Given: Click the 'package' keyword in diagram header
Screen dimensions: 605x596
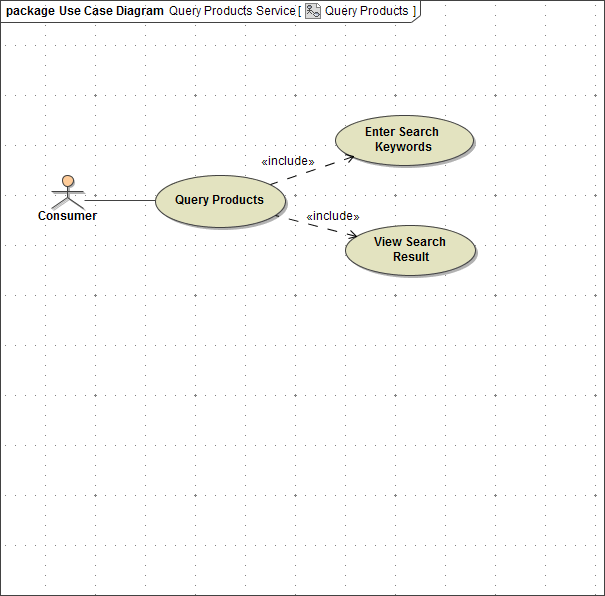Looking at the screenshot, I should tap(30, 11).
